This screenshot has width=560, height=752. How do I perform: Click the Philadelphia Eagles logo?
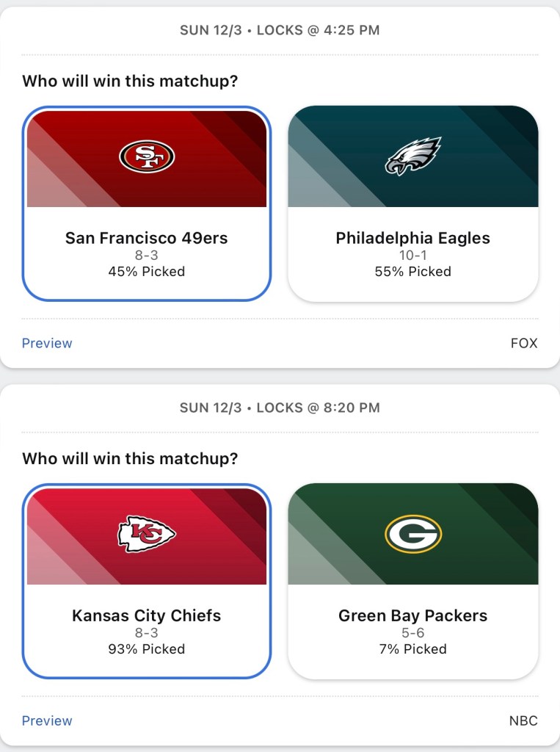pos(412,156)
